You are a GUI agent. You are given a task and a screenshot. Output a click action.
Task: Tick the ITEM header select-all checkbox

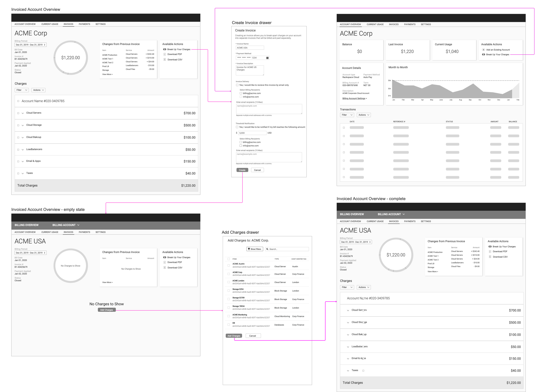click(229, 259)
